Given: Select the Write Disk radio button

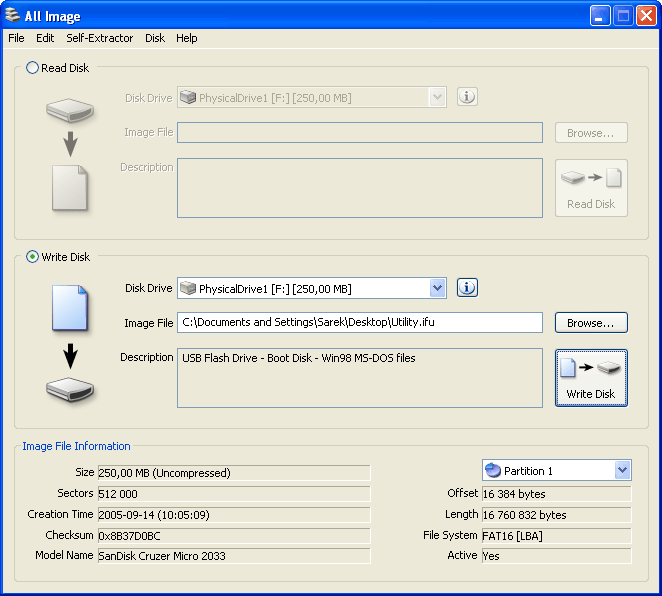Looking at the screenshot, I should tap(33, 257).
